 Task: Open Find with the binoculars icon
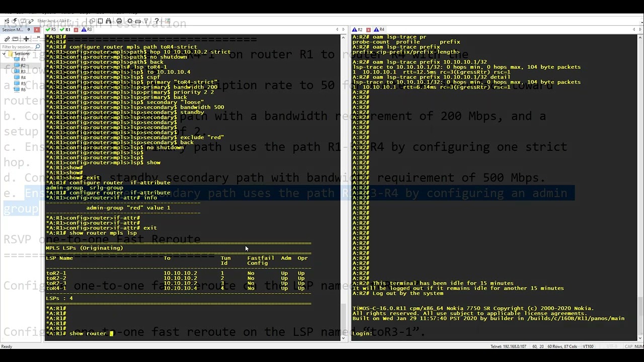pyautogui.click(x=109, y=21)
